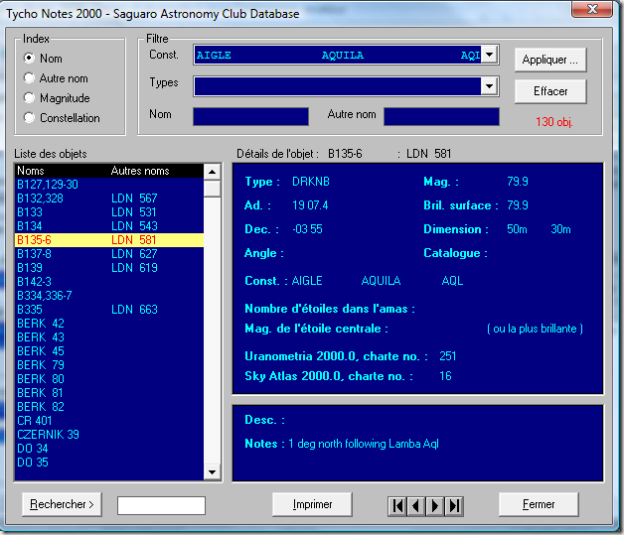This screenshot has width=624, height=535.
Task: Select the Autre nom index option
Action: (x=30, y=78)
